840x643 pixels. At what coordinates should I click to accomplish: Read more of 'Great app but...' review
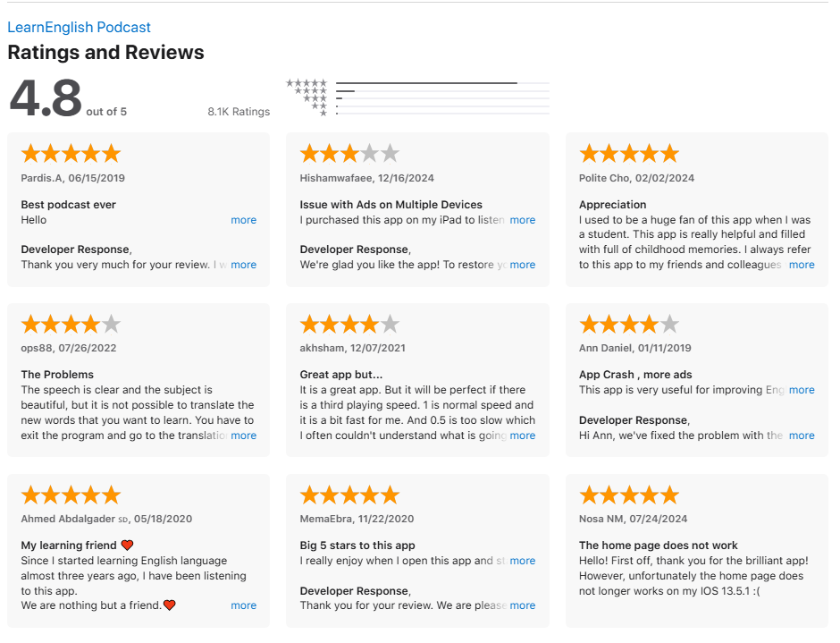pos(523,436)
